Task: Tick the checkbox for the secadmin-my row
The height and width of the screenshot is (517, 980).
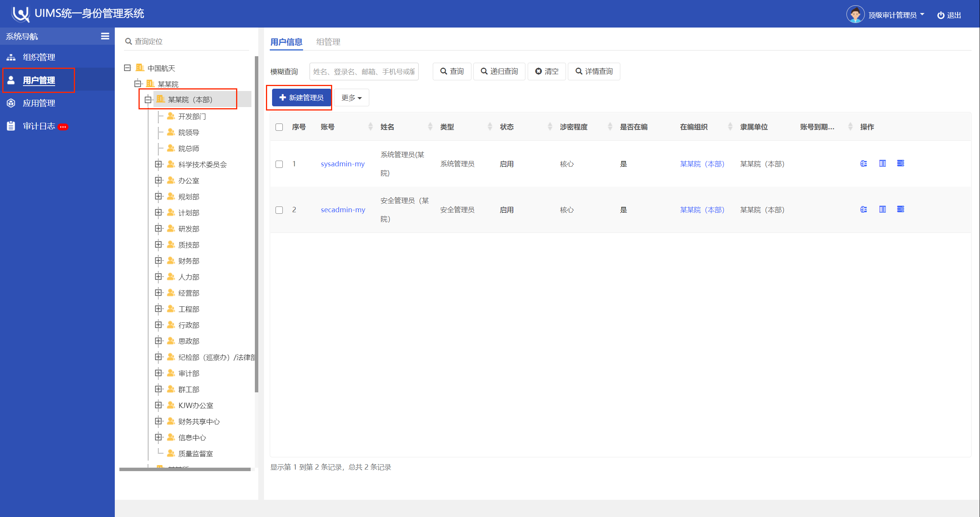Action: (279, 210)
